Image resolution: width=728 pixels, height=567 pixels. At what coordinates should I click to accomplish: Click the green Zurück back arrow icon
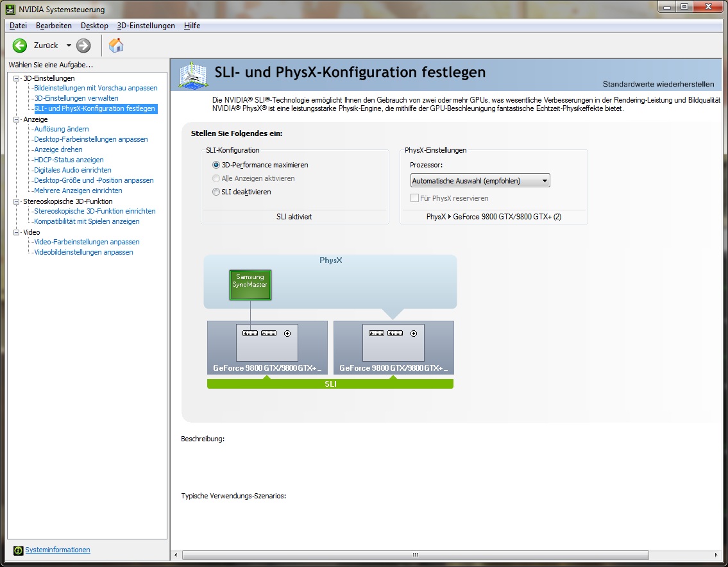[x=19, y=46]
